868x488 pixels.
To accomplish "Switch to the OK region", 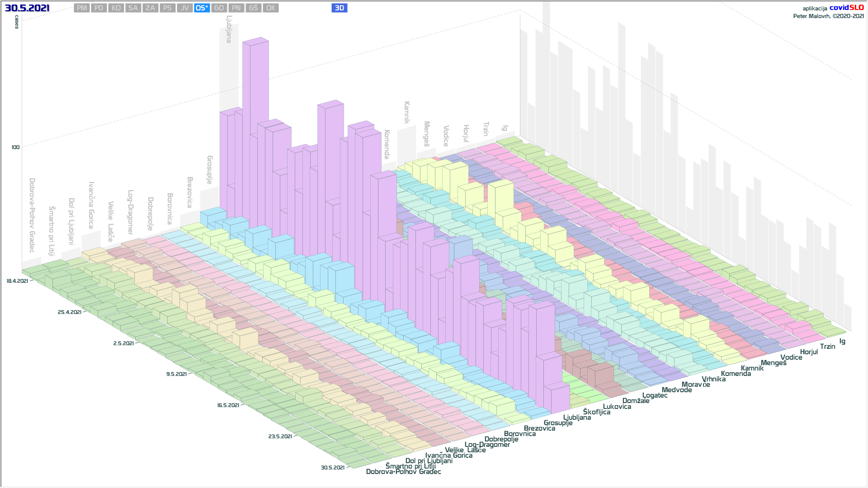I will [x=270, y=8].
